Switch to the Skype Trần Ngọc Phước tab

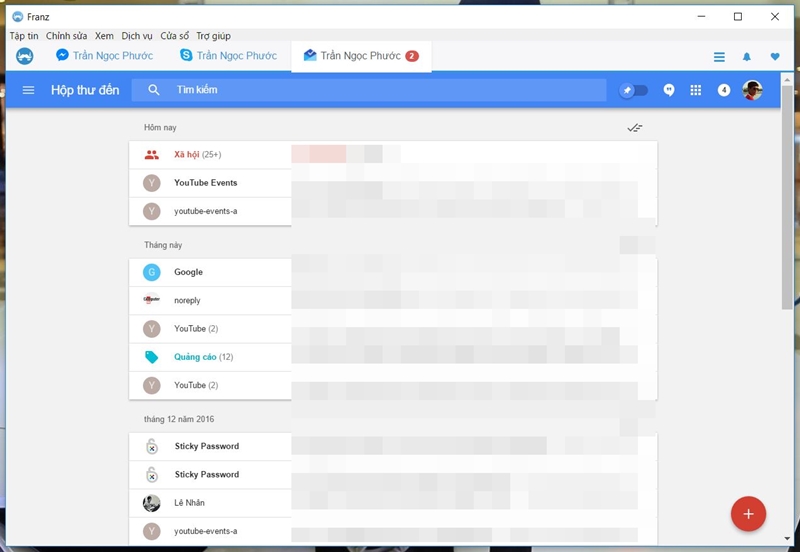coord(229,56)
